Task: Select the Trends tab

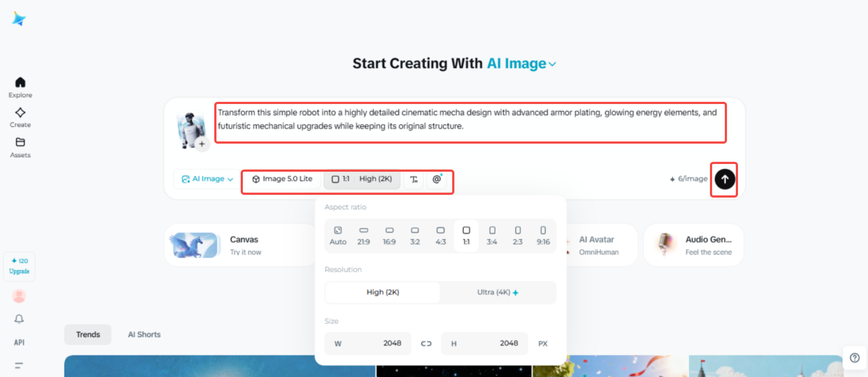Action: (x=88, y=335)
